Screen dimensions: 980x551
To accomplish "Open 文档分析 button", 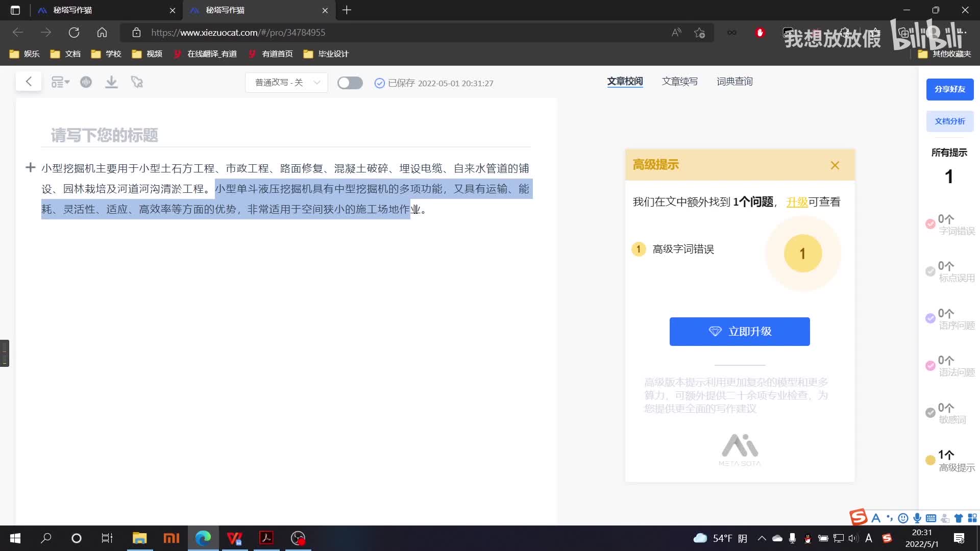I will point(950,121).
